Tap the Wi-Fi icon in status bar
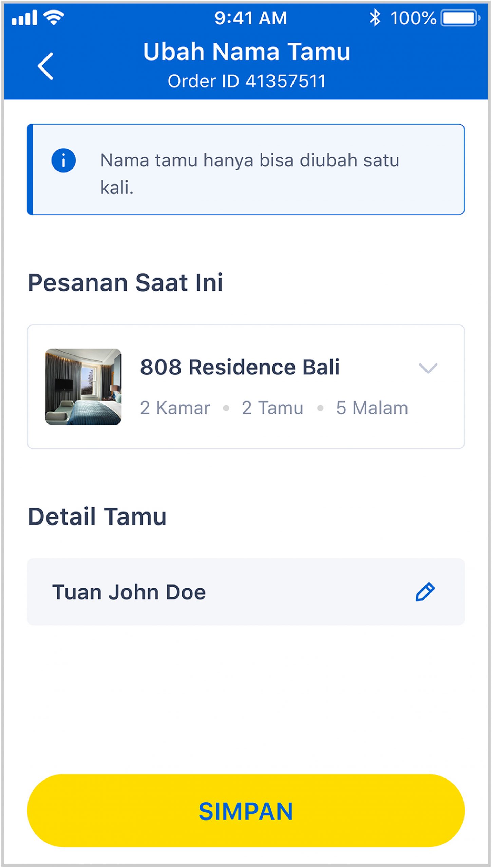This screenshot has width=492, height=868. point(54,17)
